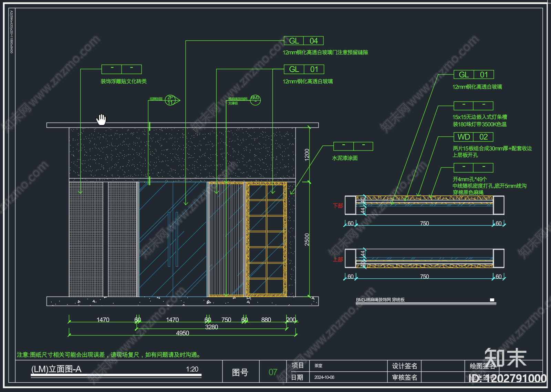Select the '水泥漆涂面' annotation
This screenshot has width=551, height=392.
tap(345, 158)
